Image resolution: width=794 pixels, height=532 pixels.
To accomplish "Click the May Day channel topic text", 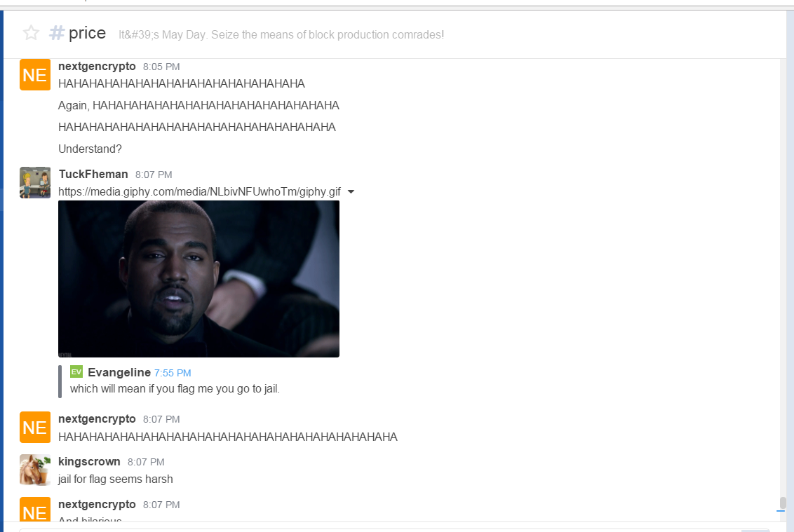I will pyautogui.click(x=281, y=35).
